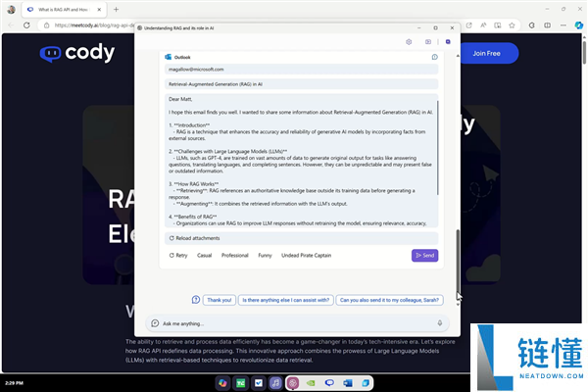Viewport: 588px width, 392px height.
Task: Open the purple music app in taskbar
Action: click(x=275, y=383)
